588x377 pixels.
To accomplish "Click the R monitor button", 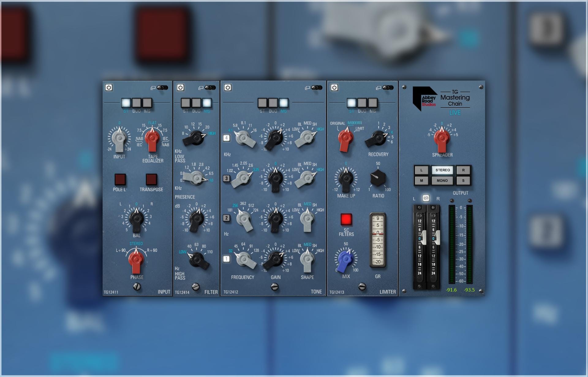I will click(463, 170).
